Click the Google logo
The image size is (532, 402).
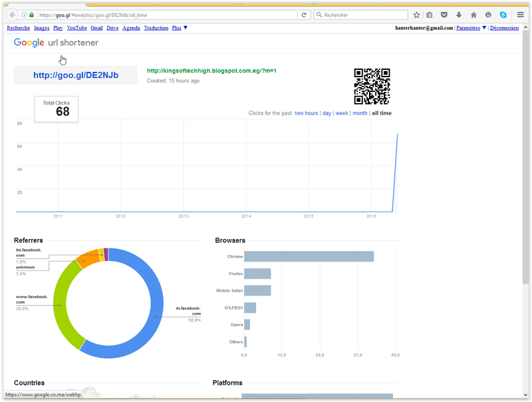29,43
